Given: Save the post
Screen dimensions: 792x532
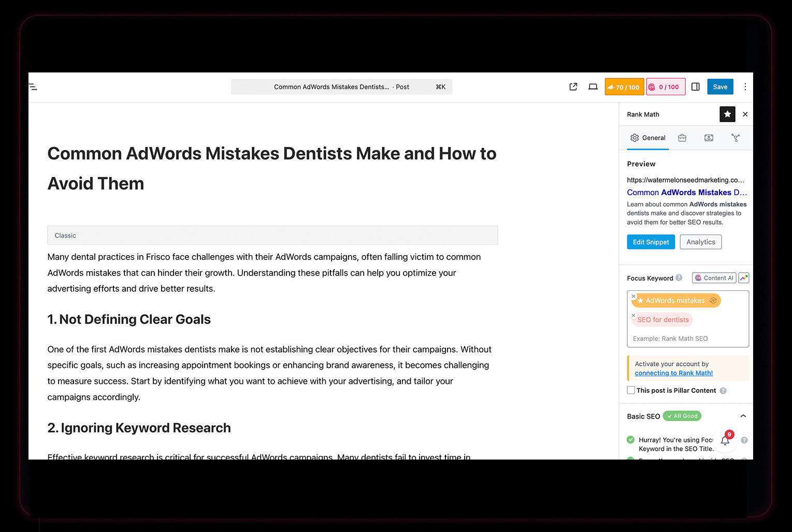Looking at the screenshot, I should 720,87.
